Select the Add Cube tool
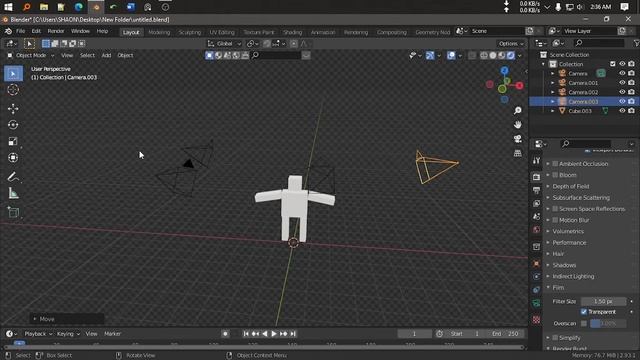The image size is (640, 360). coord(13,212)
